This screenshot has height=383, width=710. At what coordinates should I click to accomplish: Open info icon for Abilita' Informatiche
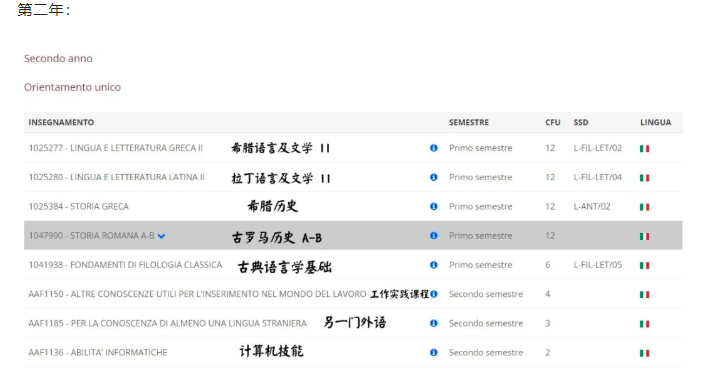click(x=434, y=352)
